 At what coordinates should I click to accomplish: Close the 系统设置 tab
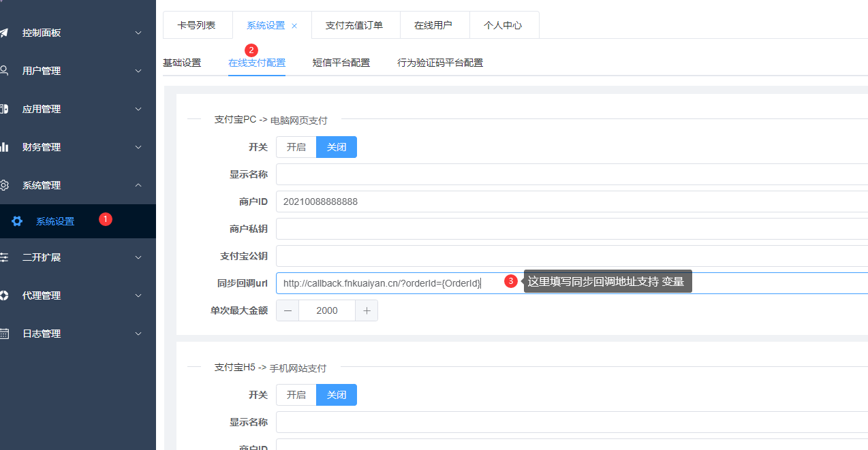point(294,26)
